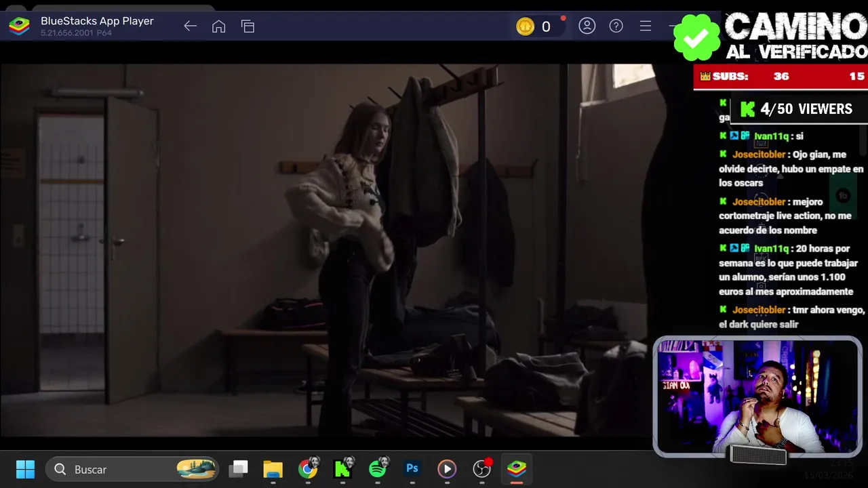Click the BlueStacks logo icon
Screen dimensions: 868x488
pyautogui.click(x=19, y=26)
